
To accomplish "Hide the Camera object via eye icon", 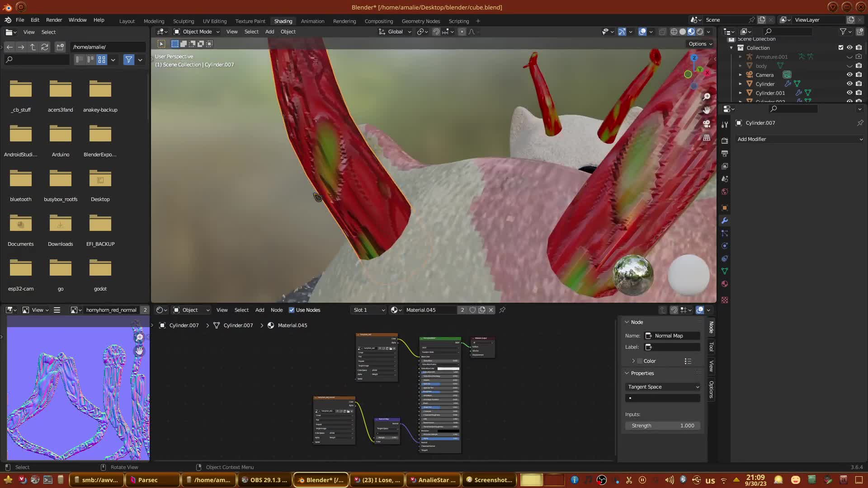I will [x=849, y=75].
